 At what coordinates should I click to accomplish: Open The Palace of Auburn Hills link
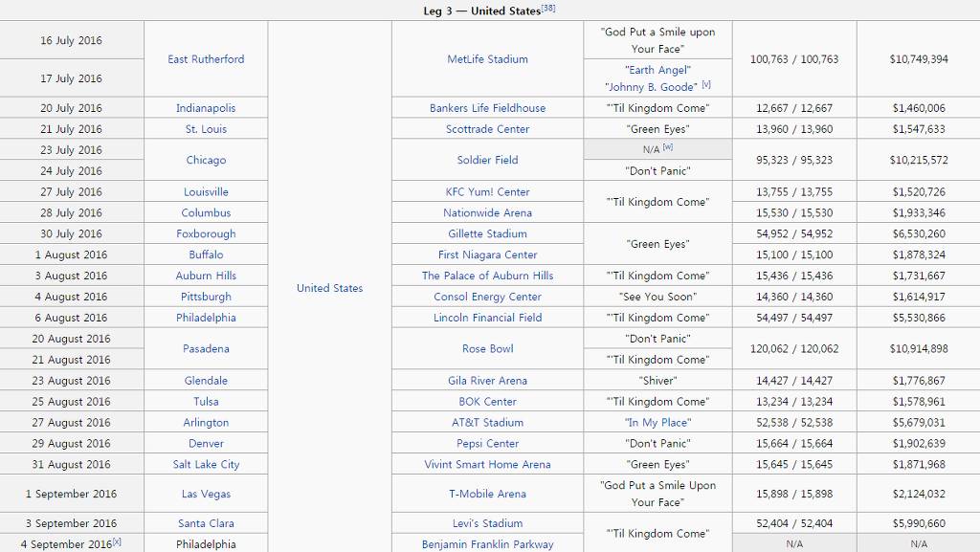tap(487, 276)
